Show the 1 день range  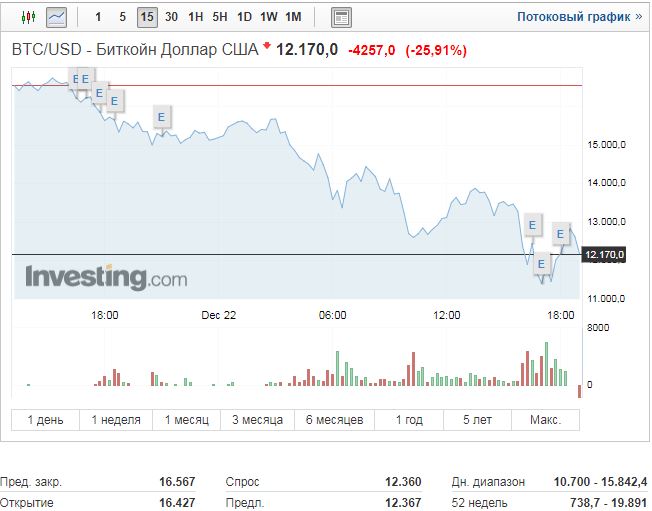click(45, 419)
